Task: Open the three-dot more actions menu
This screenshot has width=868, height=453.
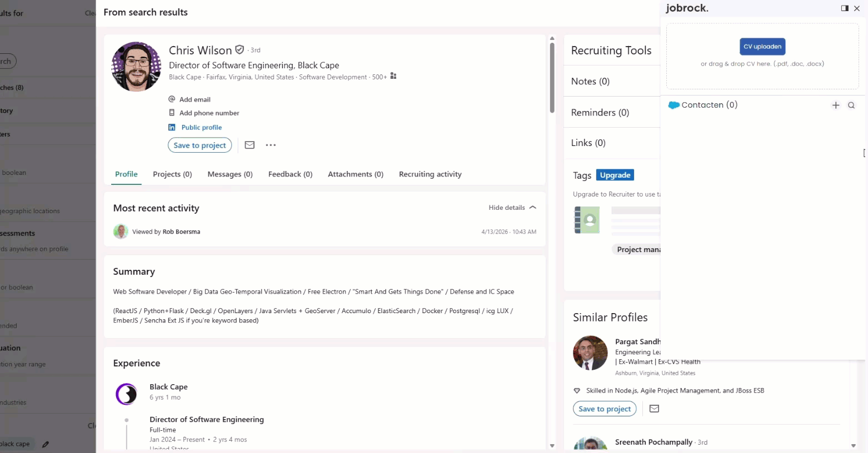Action: (271, 145)
